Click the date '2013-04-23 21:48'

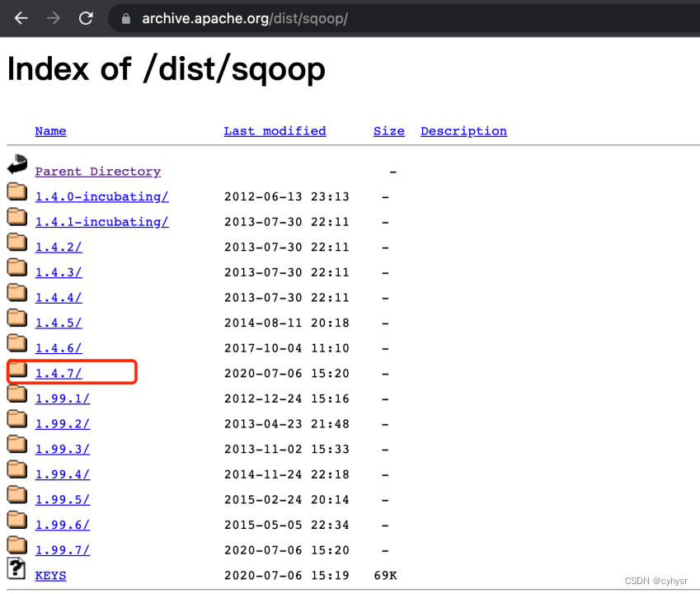pos(287,424)
